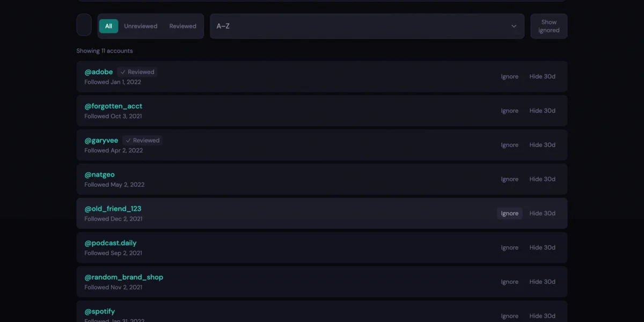Switch to the Unreviewed filter tab
Image resolution: width=644 pixels, height=322 pixels.
pos(141,26)
